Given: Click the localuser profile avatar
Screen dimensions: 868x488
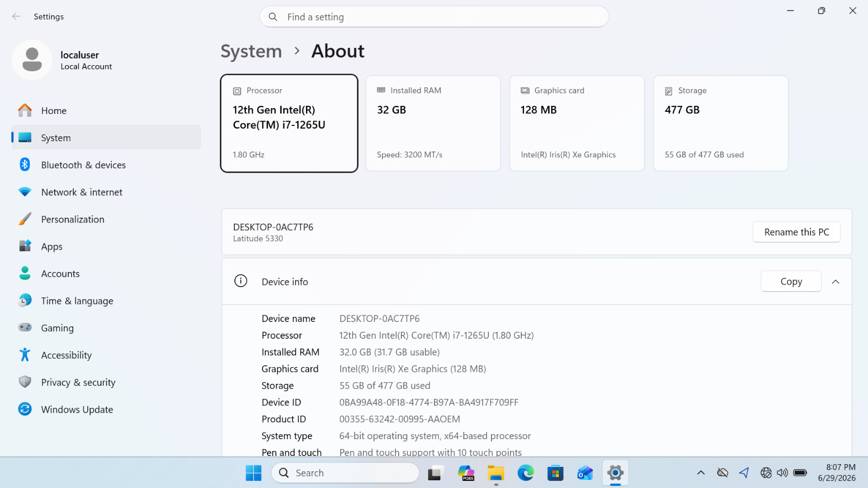Looking at the screenshot, I should click(x=32, y=60).
